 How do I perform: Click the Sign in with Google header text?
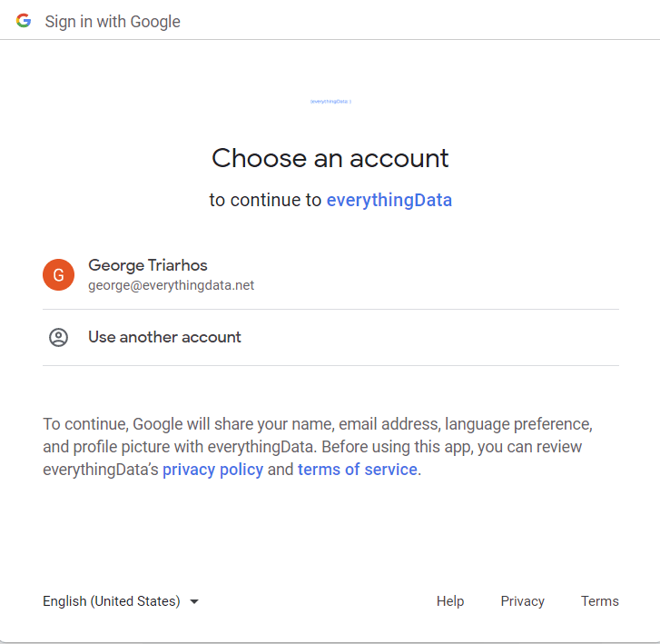(113, 22)
